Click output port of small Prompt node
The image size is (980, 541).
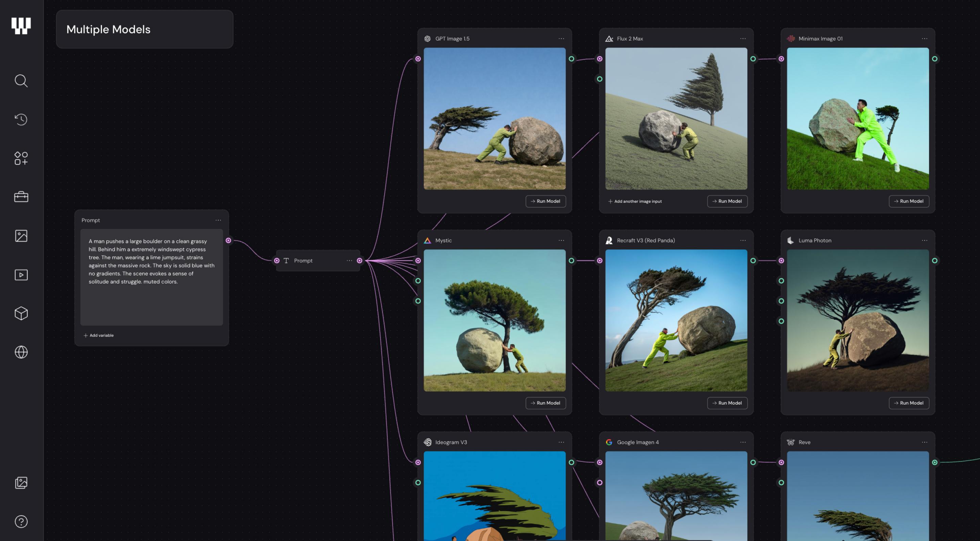pos(360,261)
